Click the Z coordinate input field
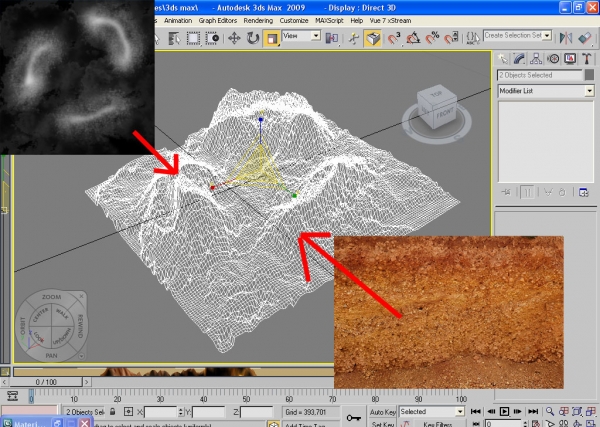600x427 pixels. (x=256, y=412)
